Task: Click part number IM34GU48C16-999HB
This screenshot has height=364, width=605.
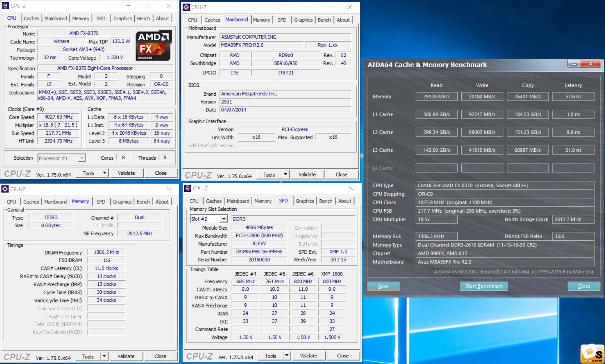Action: pyautogui.click(x=259, y=251)
